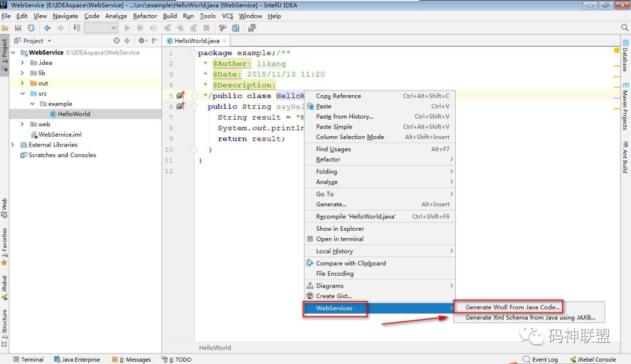Choose Paste from History in context menu

(380, 116)
